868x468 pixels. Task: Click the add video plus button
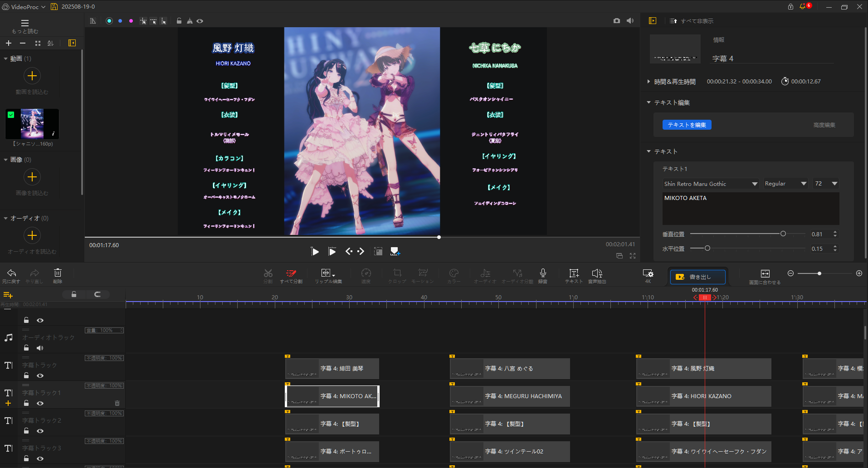(x=32, y=76)
